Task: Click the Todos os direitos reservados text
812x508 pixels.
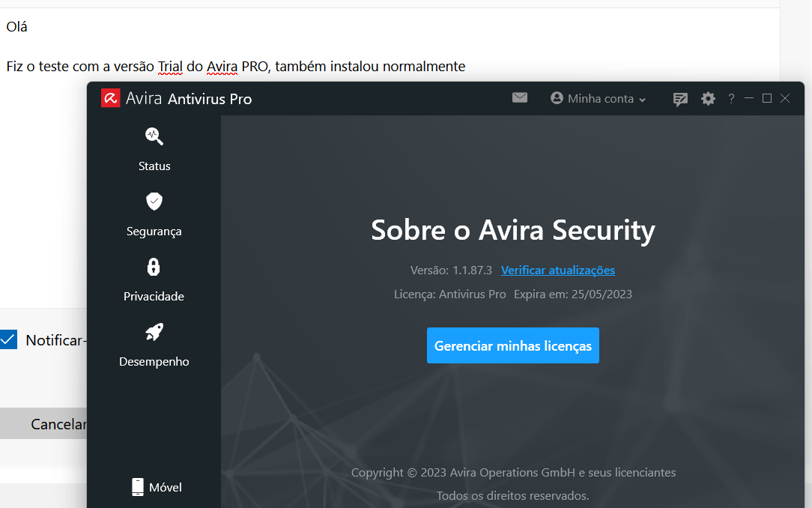Action: coord(512,495)
